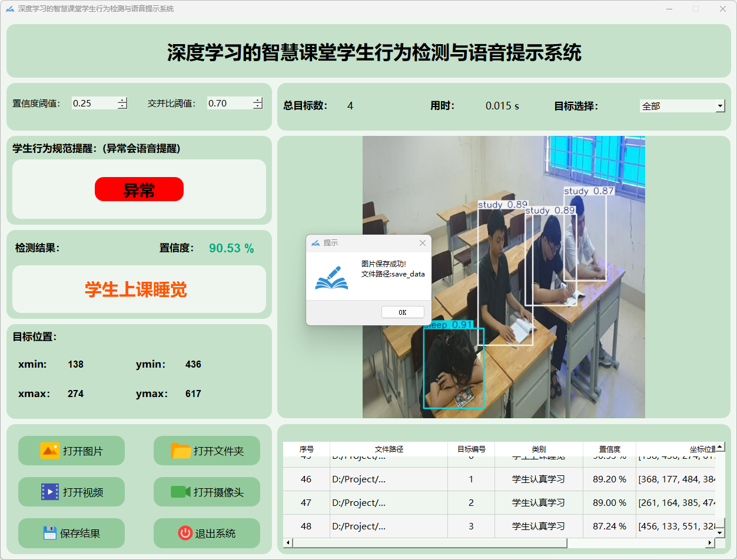Click the film icon on 打开视频 button
Screen dimensions: 737x560
[x=49, y=492]
